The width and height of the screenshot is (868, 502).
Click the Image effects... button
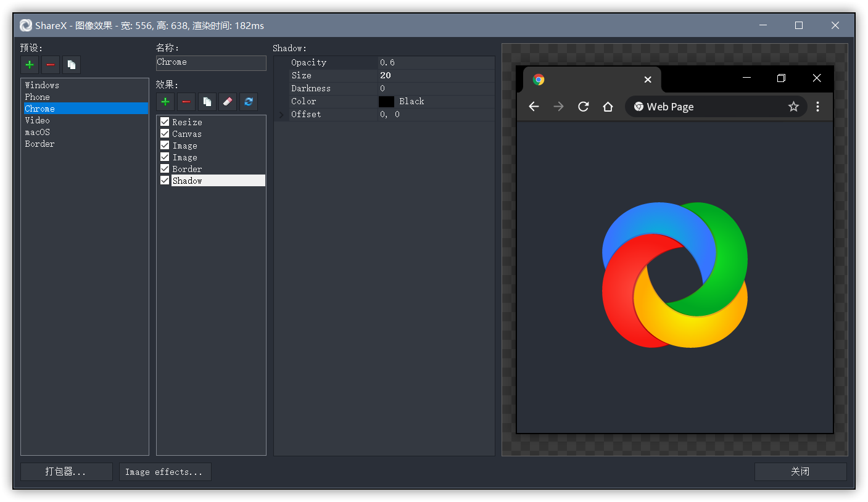(165, 472)
